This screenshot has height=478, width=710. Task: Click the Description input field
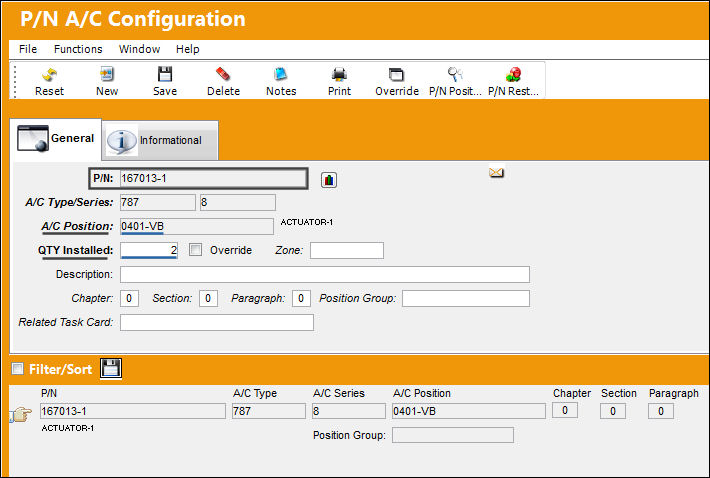click(x=325, y=274)
